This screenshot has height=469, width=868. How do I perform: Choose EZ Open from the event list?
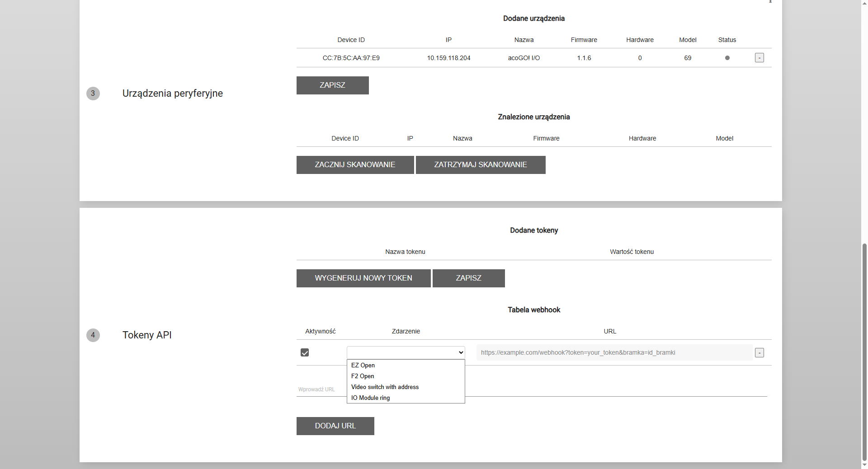coord(363,366)
